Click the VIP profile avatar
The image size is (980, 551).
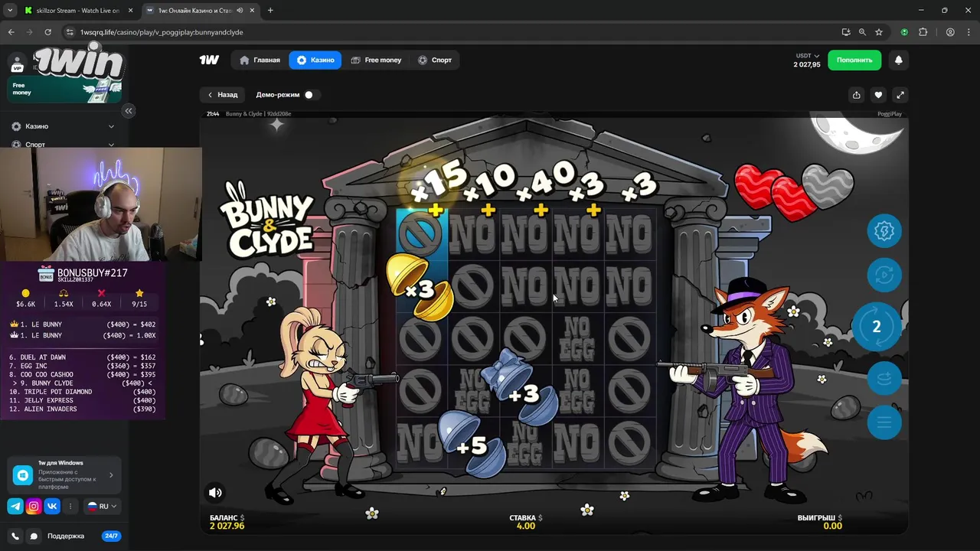18,64
